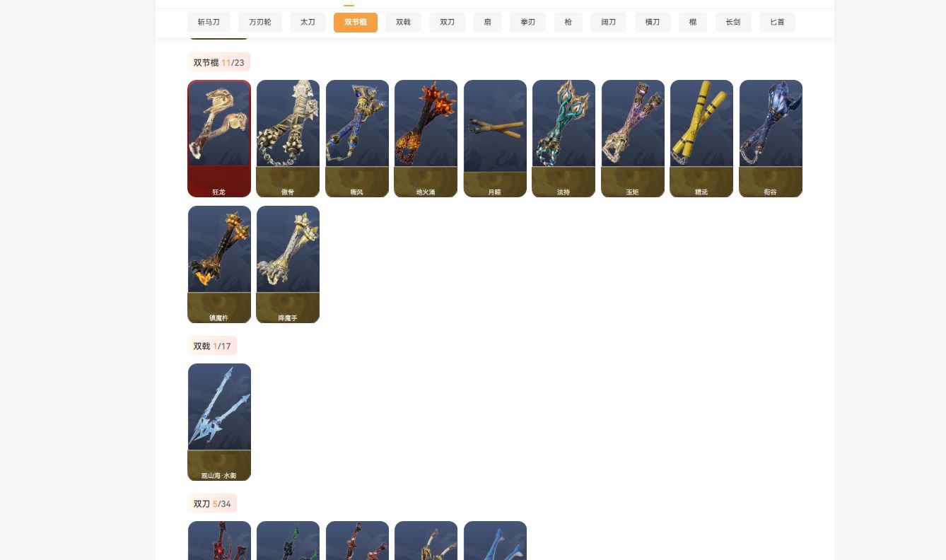Screen dimensions: 946x560
Task: Switch to the 太刀 category tab
Action: pos(308,23)
